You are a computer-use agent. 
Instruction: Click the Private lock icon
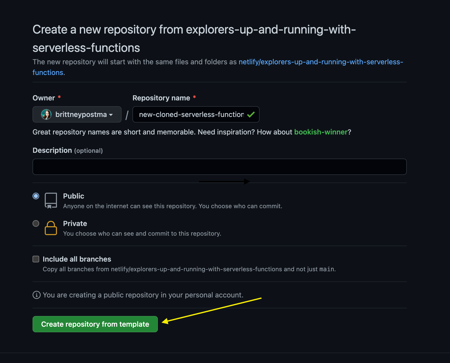click(51, 228)
